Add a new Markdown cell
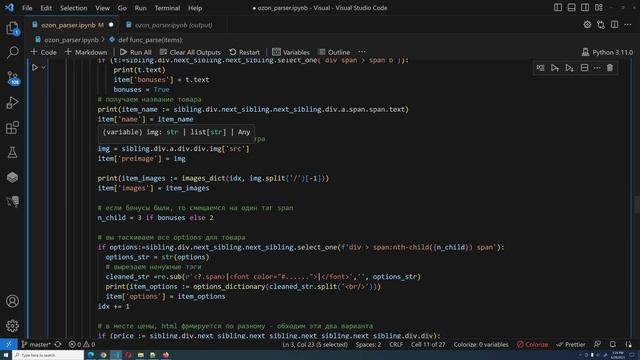Screen dimensions: 640x360 pyautogui.click(x=86, y=52)
